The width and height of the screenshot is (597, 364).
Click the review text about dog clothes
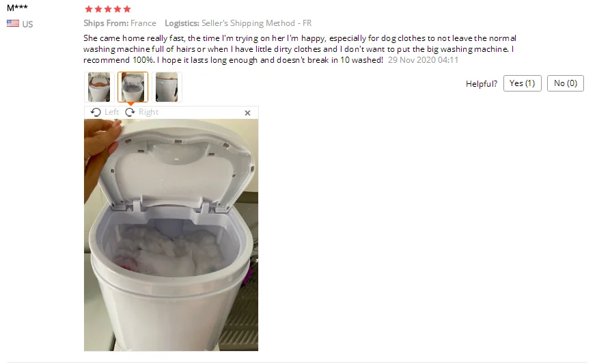click(300, 49)
